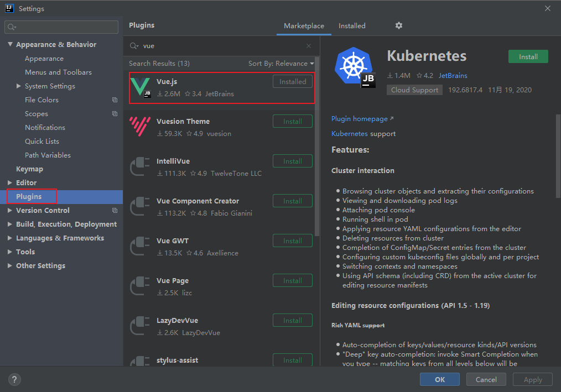Expand the Tools section
Viewport: 561px width, 392px height.
point(9,252)
